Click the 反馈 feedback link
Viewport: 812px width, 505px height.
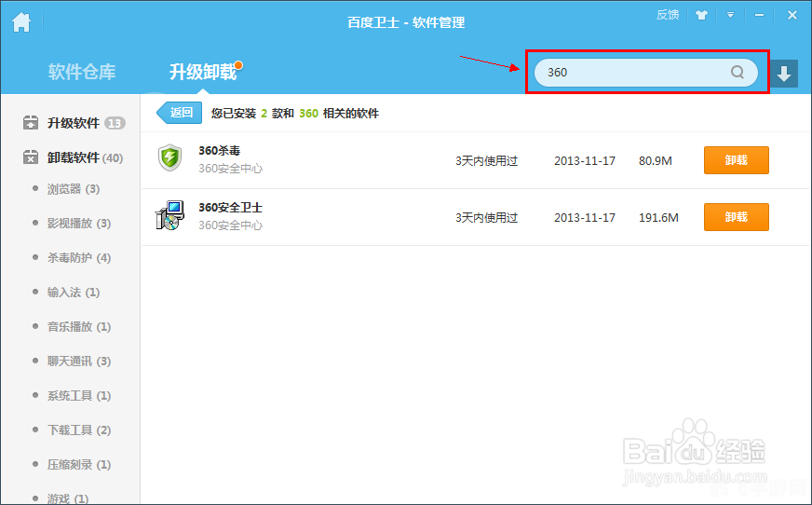pos(668,15)
